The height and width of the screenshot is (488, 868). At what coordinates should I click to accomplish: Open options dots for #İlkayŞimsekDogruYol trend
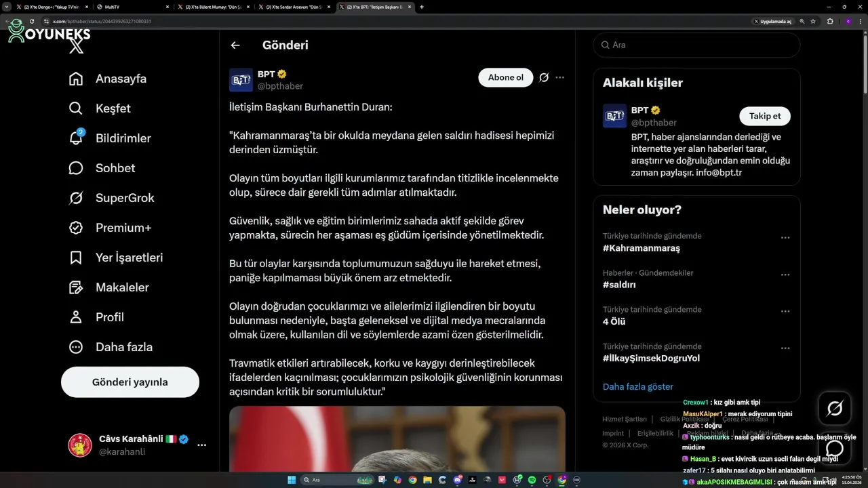click(785, 348)
